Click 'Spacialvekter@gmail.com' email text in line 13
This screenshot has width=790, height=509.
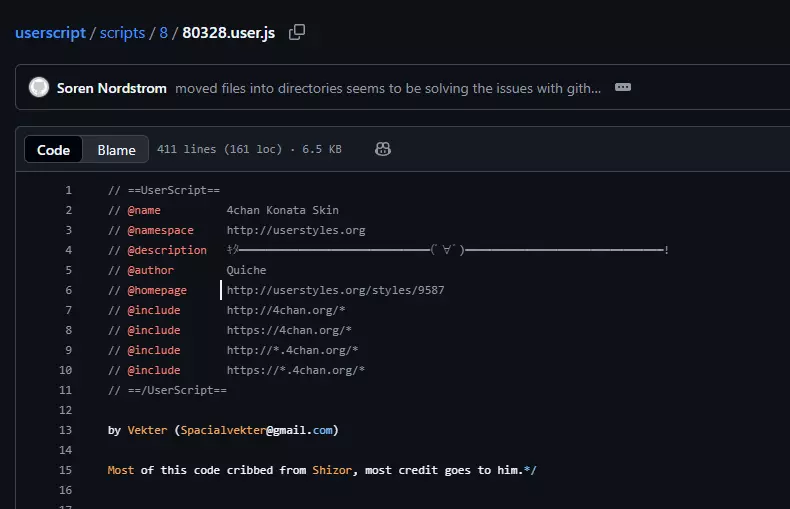pyautogui.click(x=257, y=430)
